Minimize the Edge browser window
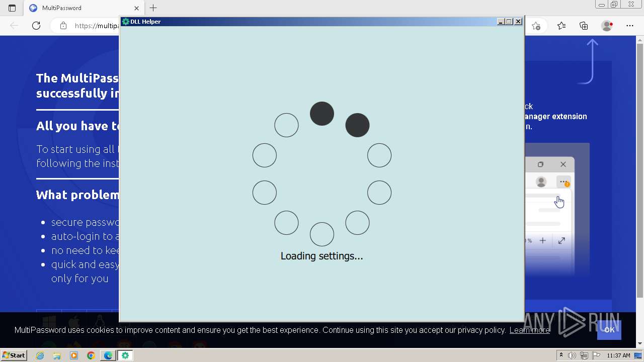This screenshot has width=644, height=362. click(601, 5)
